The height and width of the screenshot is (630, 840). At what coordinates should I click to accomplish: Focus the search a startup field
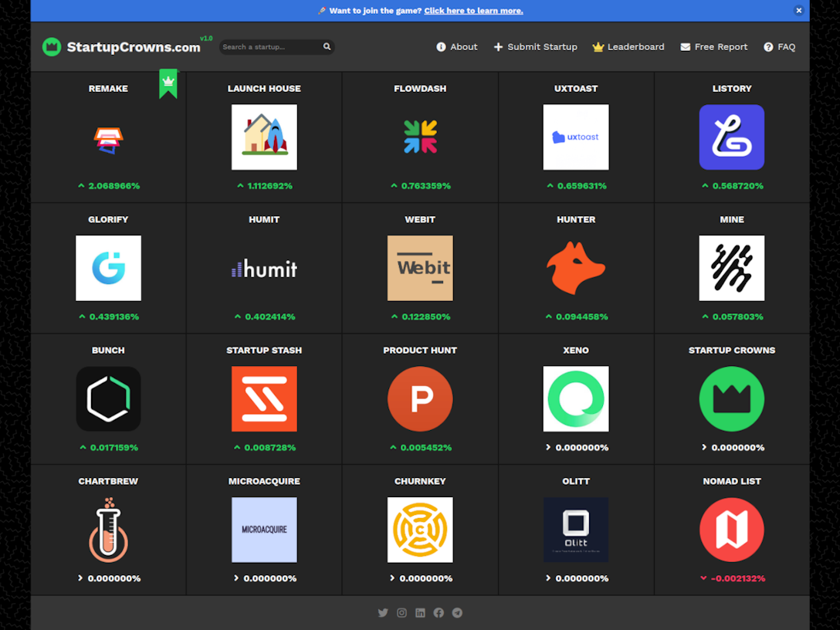pos(270,47)
